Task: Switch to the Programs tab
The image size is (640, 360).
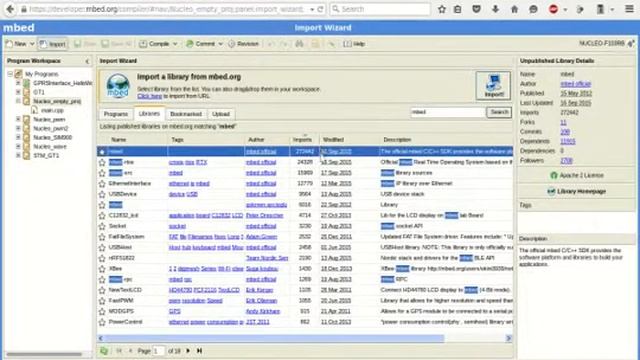Action: (116, 114)
